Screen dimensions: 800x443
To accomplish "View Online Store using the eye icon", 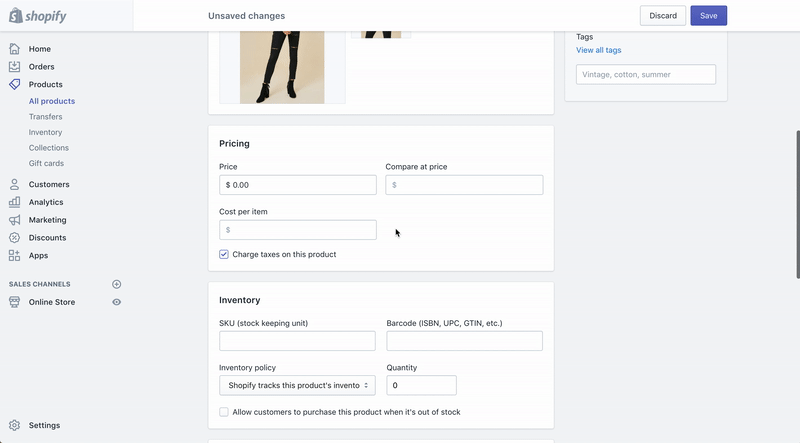I will (116, 302).
